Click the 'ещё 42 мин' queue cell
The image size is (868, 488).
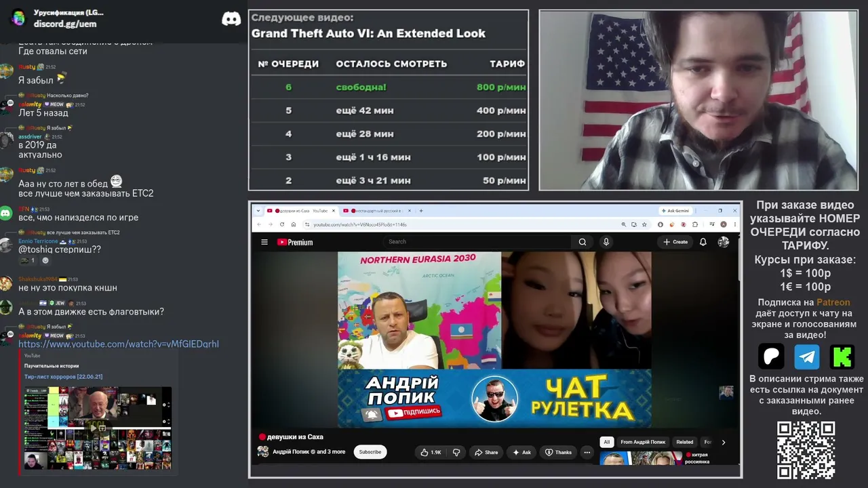click(365, 110)
